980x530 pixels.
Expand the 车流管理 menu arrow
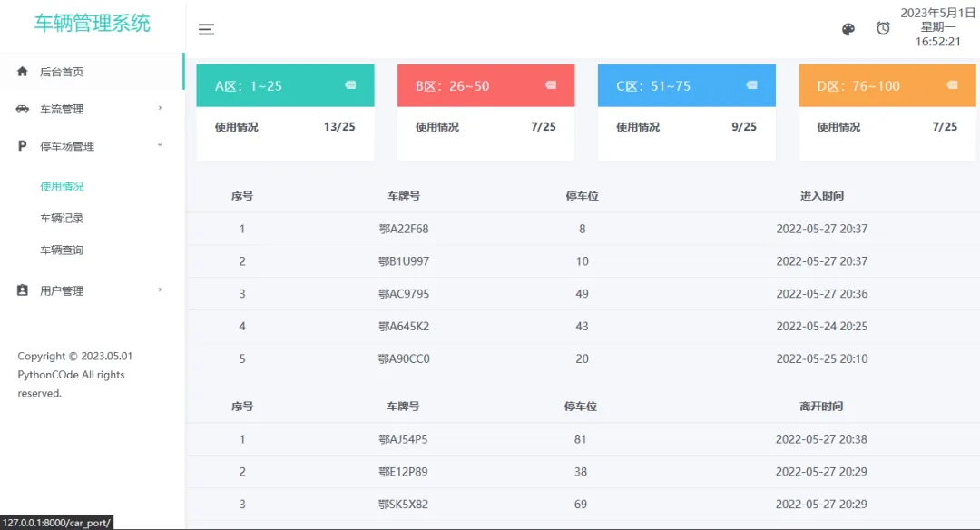click(160, 108)
